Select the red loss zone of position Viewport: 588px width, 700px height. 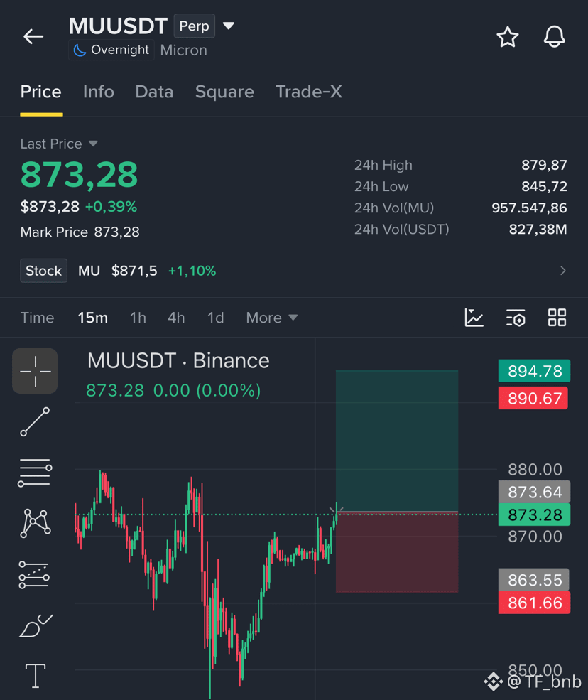pos(397,552)
